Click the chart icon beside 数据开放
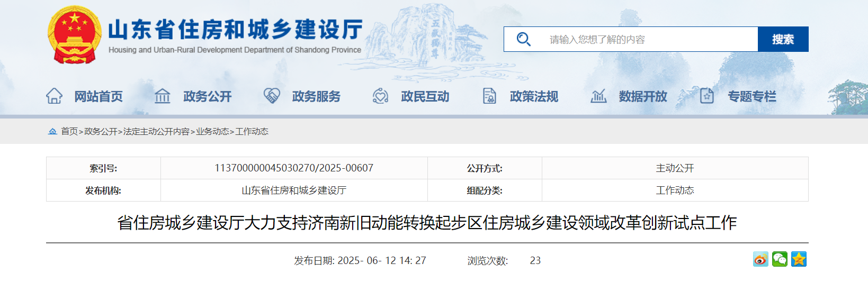The image size is (868, 291). coord(598,96)
